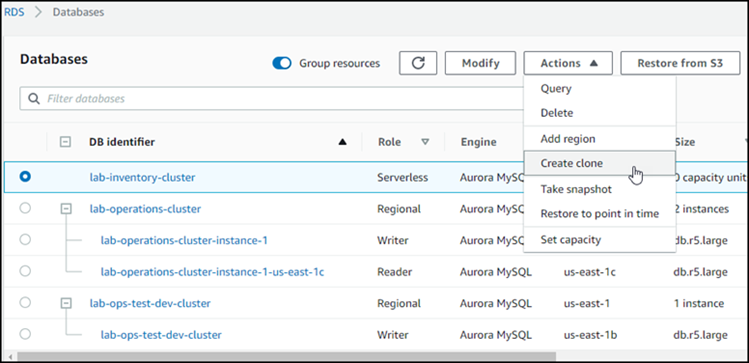Open the Actions dropdown button

[568, 63]
